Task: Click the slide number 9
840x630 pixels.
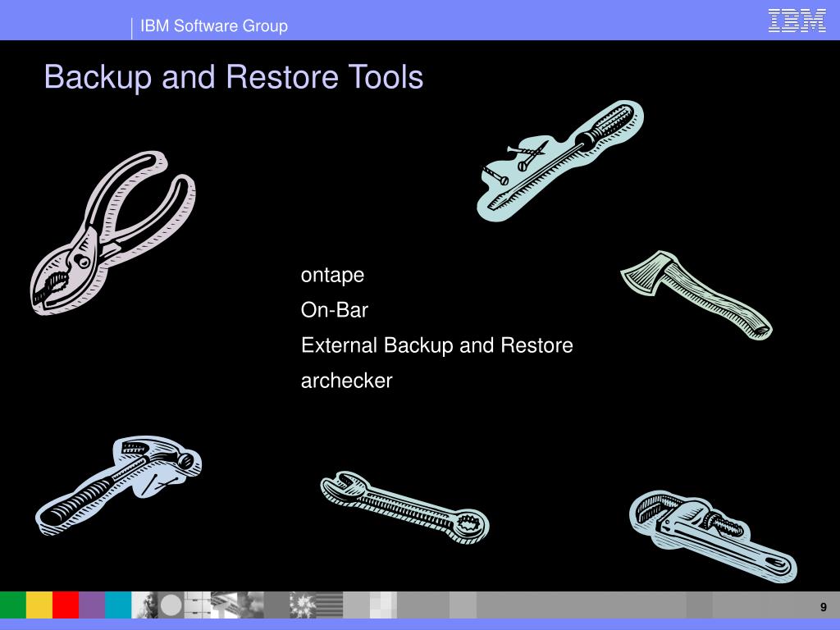Action: (824, 607)
